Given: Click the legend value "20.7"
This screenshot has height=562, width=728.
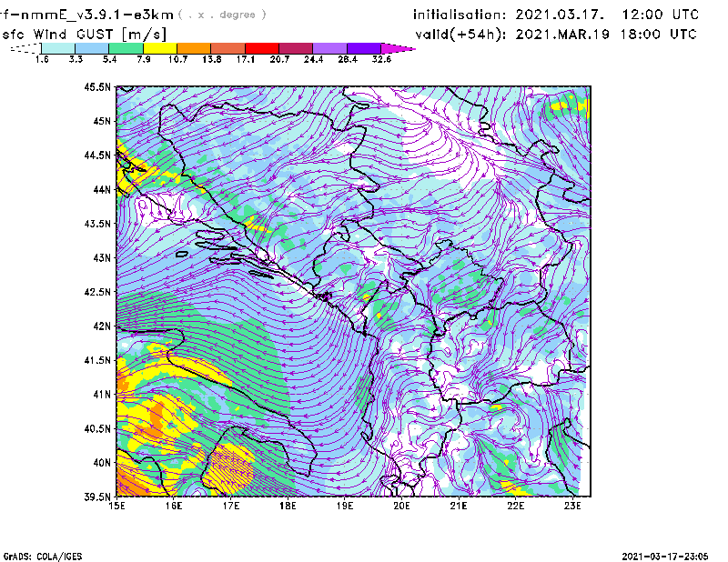Looking at the screenshot, I should tap(279, 59).
